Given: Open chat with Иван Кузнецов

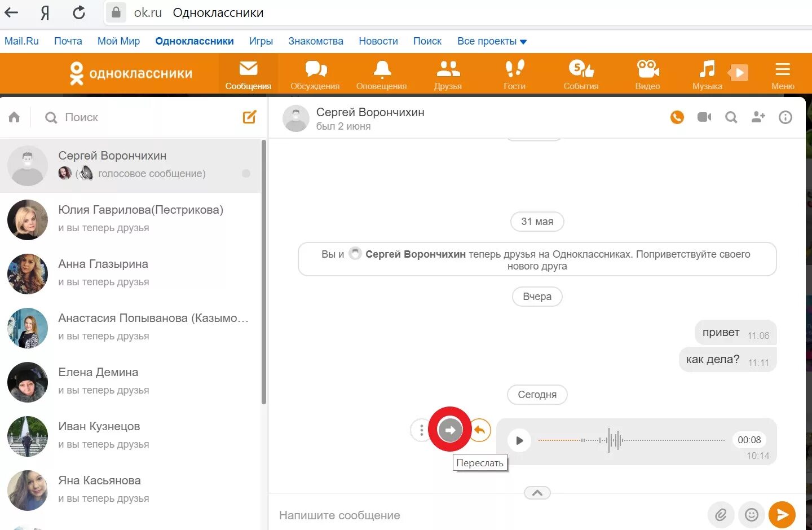Looking at the screenshot, I should (131, 436).
